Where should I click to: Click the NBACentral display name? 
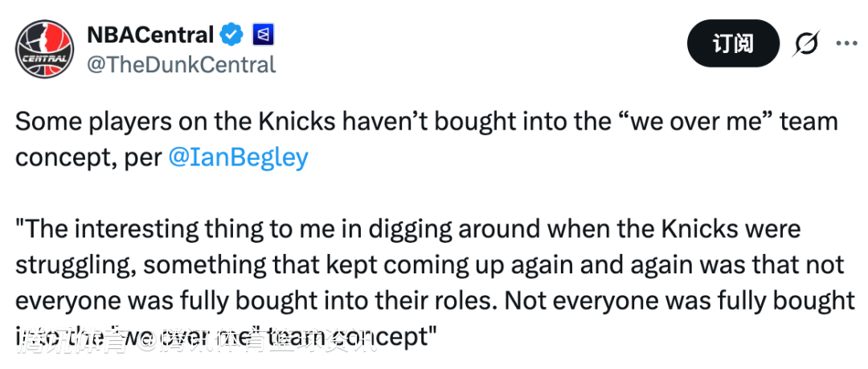click(150, 35)
